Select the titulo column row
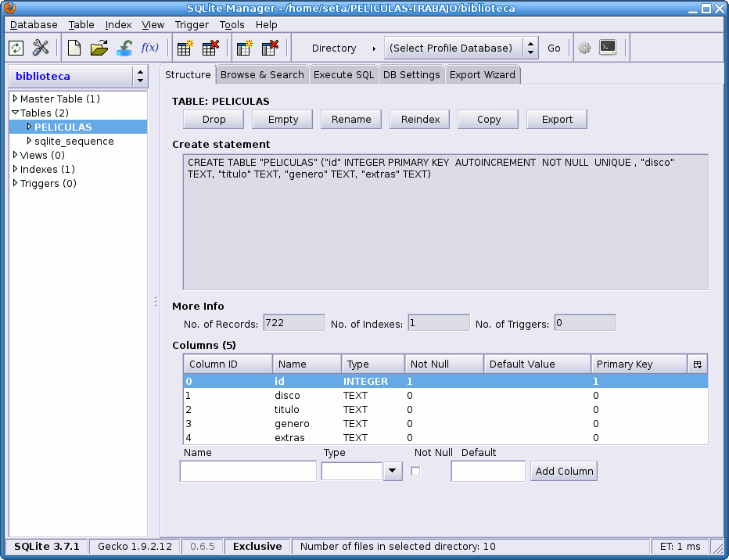The image size is (729, 560). [445, 409]
